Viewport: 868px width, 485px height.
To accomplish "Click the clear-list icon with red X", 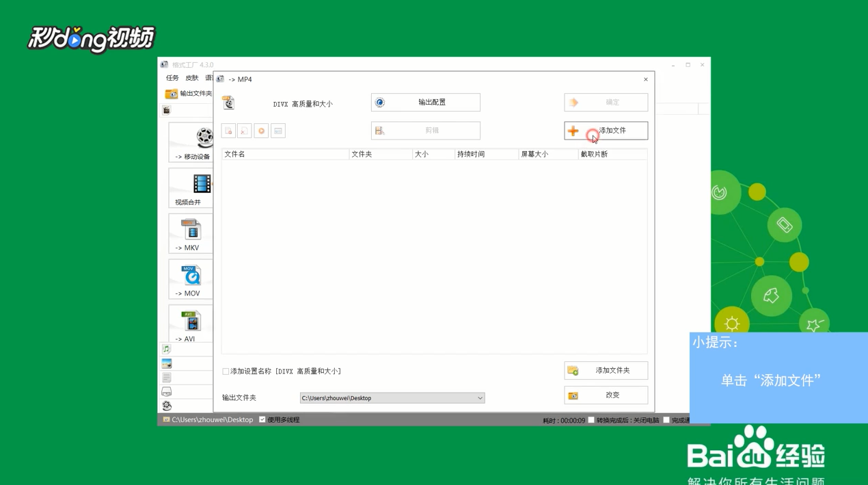I will 245,131.
